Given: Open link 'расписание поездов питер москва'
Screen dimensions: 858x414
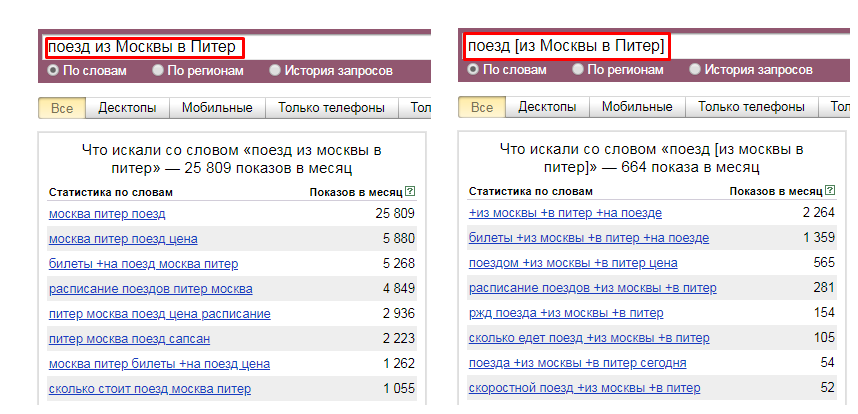Looking at the screenshot, I should pos(150,289).
